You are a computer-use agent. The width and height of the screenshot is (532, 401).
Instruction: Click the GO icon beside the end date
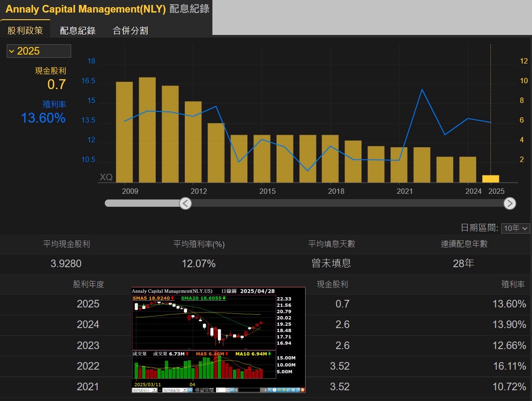click(x=190, y=390)
